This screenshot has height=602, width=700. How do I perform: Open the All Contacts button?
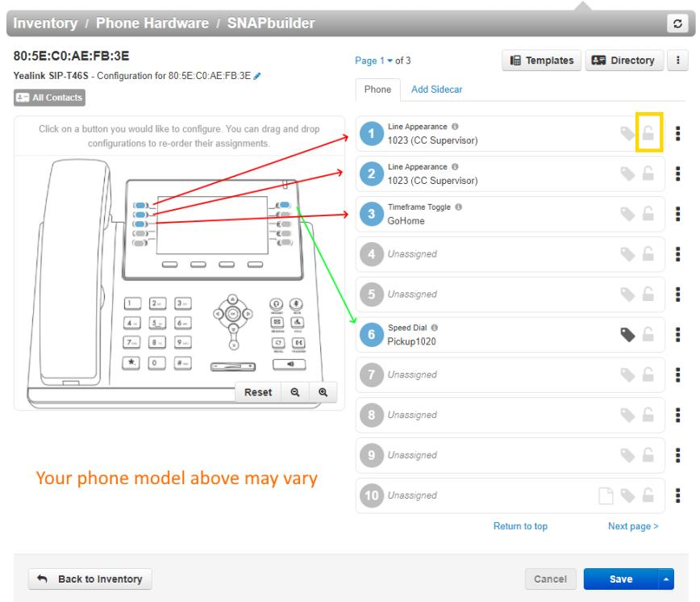click(x=49, y=98)
